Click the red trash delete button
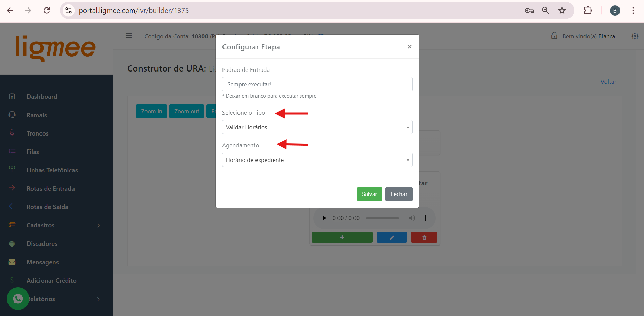 point(424,237)
